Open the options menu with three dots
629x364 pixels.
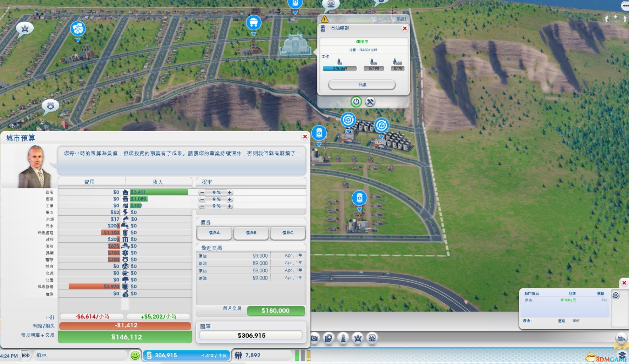625,5
